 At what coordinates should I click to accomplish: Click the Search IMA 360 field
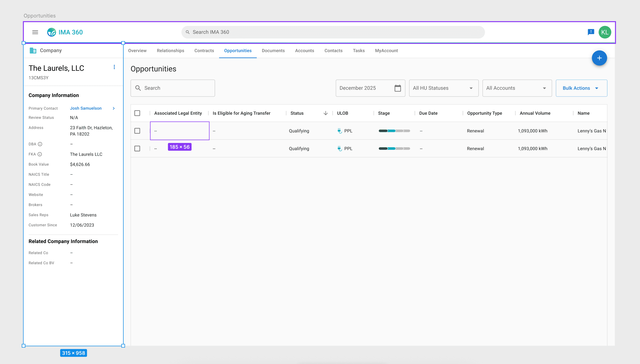point(332,32)
